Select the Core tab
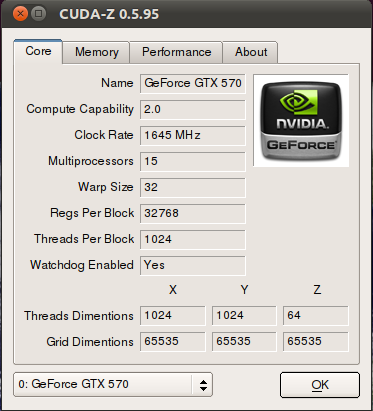The width and height of the screenshot is (373, 411). 38,51
